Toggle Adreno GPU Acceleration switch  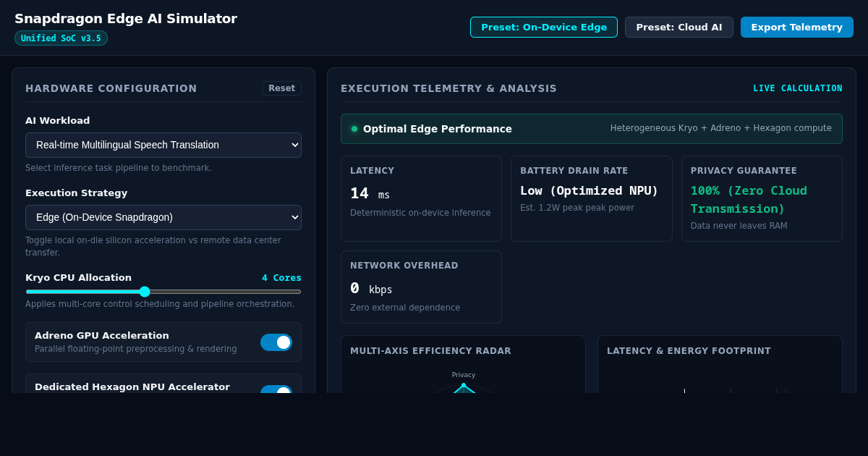point(276,342)
